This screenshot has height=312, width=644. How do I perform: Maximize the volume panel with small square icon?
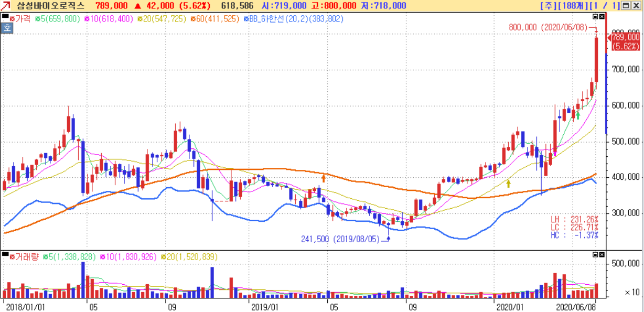[x=595, y=254]
